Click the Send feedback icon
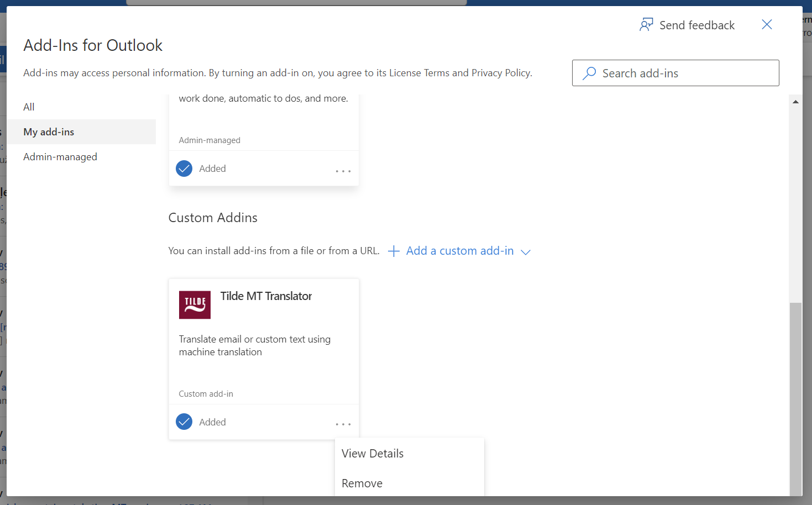812x505 pixels. point(646,25)
